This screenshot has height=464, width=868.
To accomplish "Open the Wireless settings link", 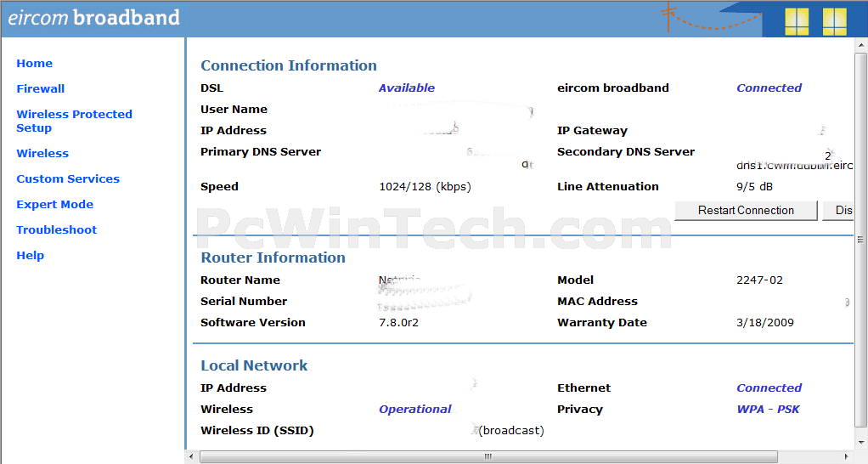I will click(x=42, y=153).
